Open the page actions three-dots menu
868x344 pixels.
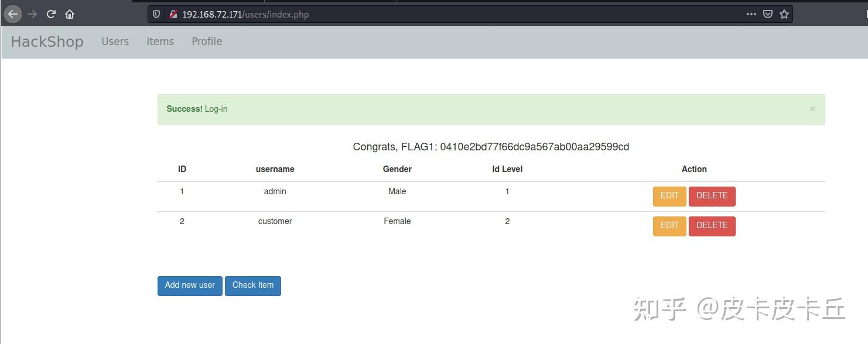tap(751, 14)
